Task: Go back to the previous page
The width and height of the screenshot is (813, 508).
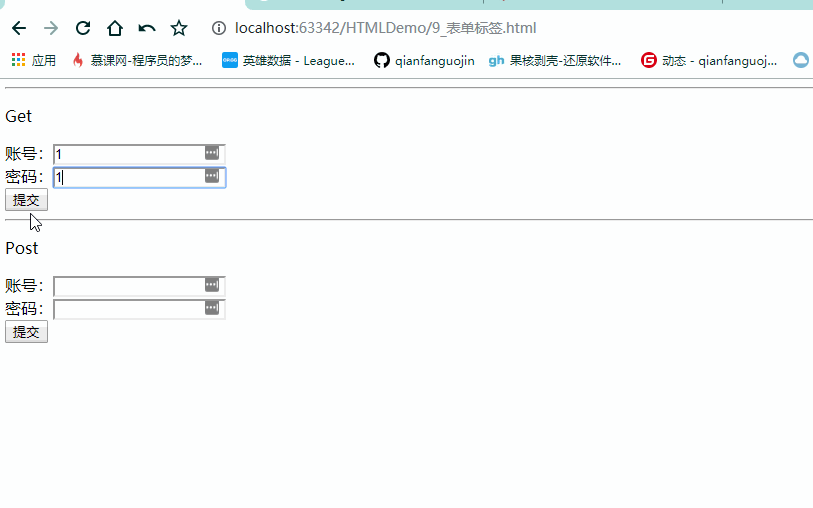Action: tap(19, 28)
